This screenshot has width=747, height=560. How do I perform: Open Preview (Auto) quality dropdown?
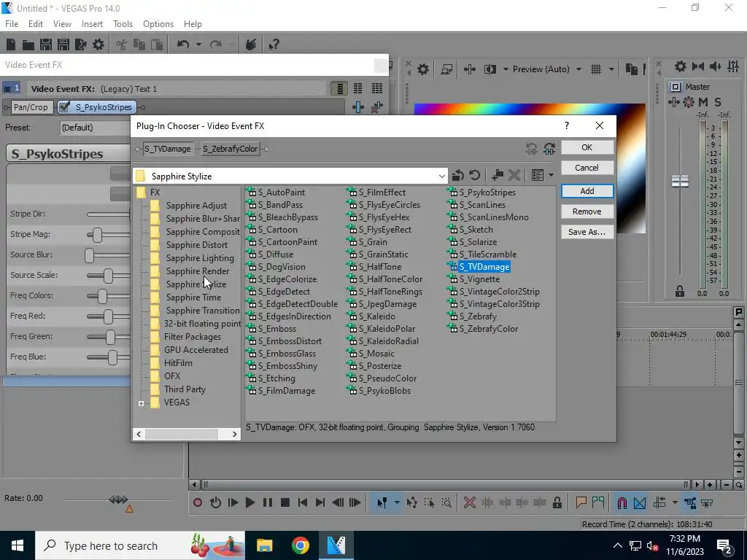[578, 69]
